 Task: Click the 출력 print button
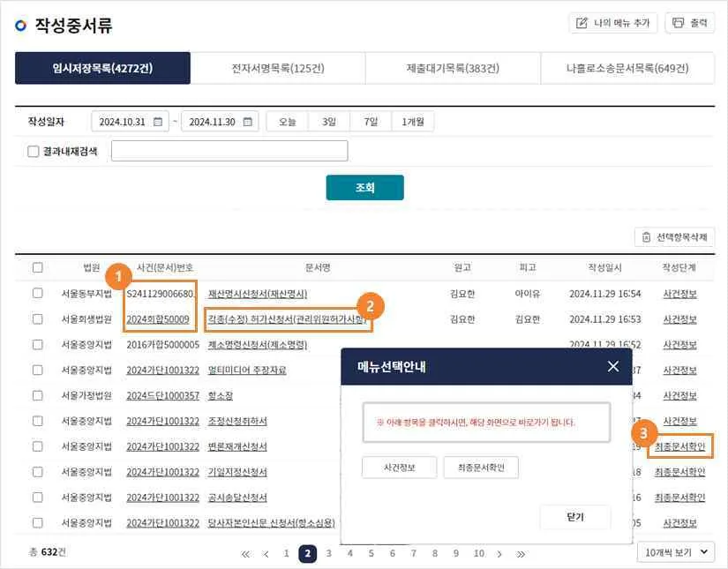pos(690,23)
